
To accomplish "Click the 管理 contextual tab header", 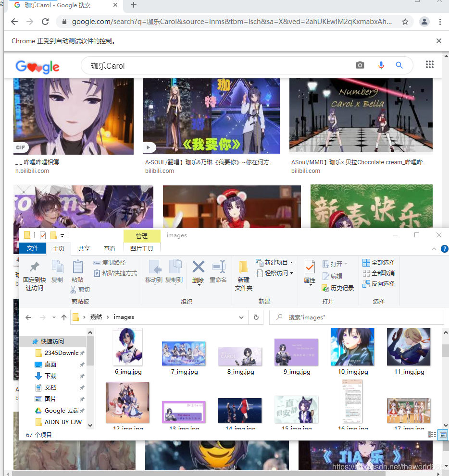I will point(142,236).
